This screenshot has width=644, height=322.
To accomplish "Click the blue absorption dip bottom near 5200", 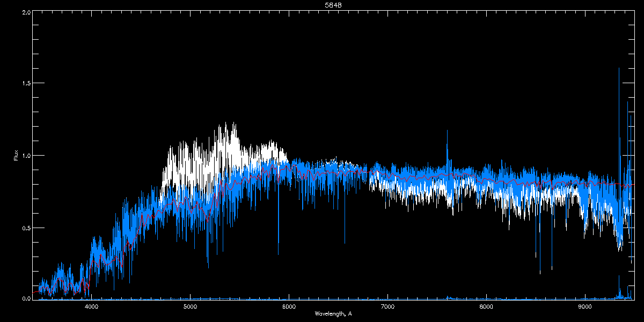I will (x=208, y=267).
